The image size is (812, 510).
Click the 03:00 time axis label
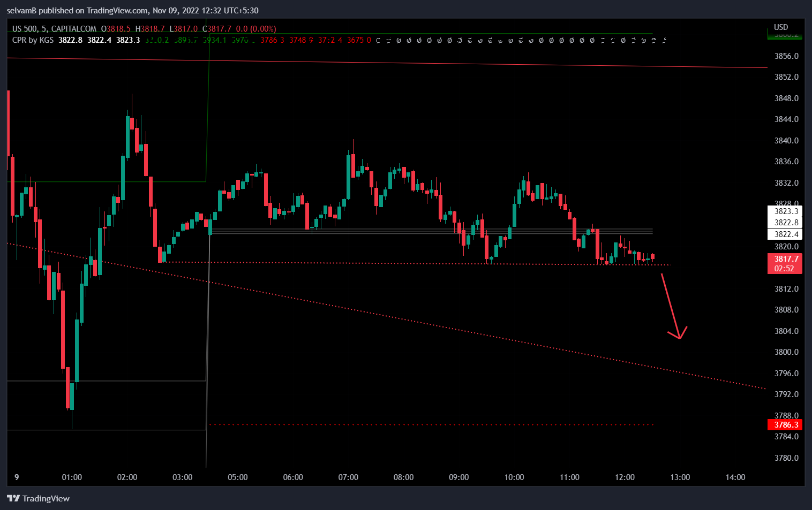click(x=182, y=477)
